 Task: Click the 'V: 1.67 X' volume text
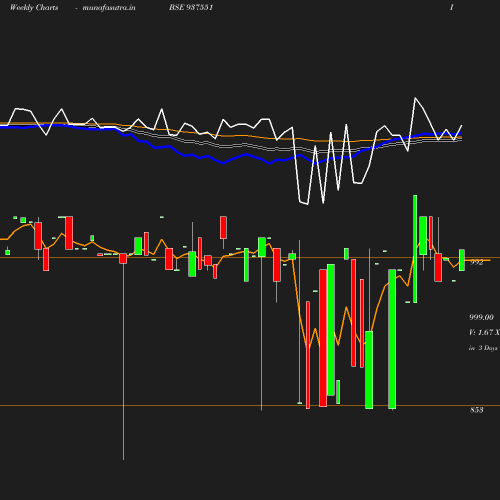click(x=484, y=332)
